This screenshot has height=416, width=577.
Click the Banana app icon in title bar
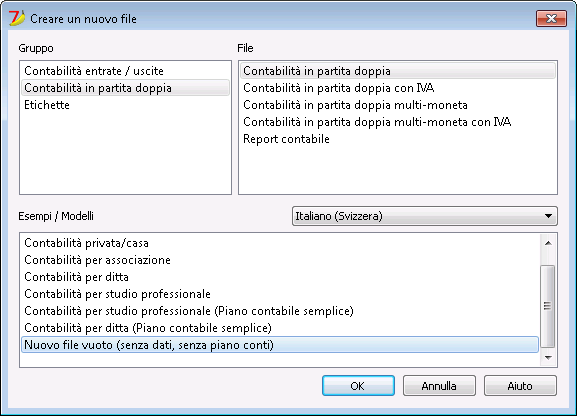(17, 18)
